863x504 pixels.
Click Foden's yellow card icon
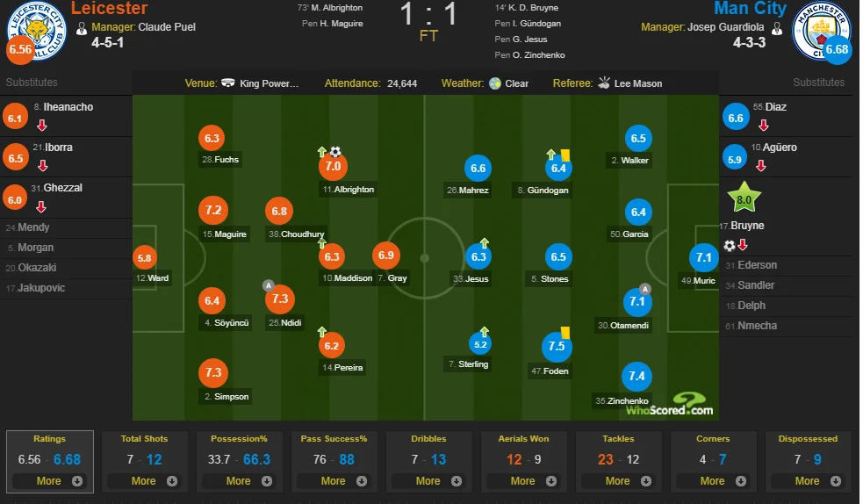click(565, 331)
